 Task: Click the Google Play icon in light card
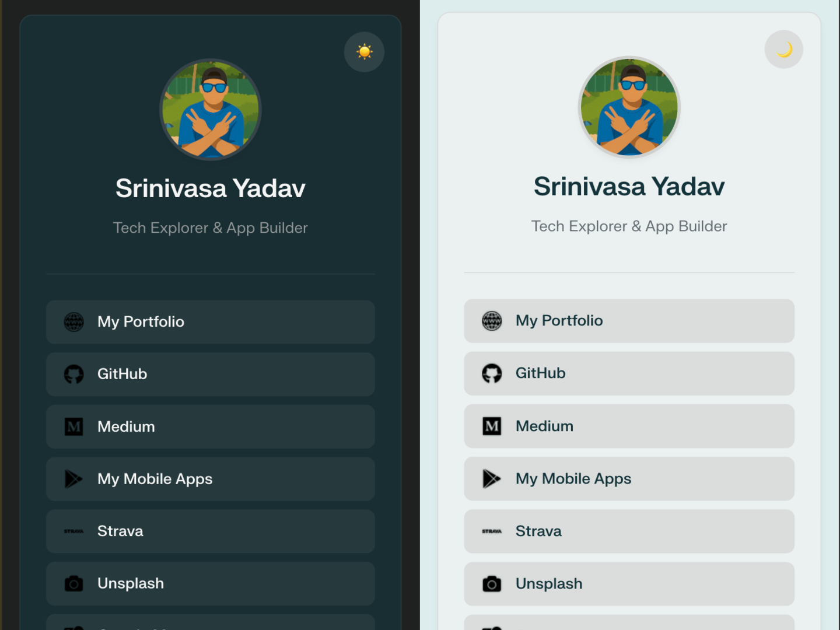click(x=492, y=479)
